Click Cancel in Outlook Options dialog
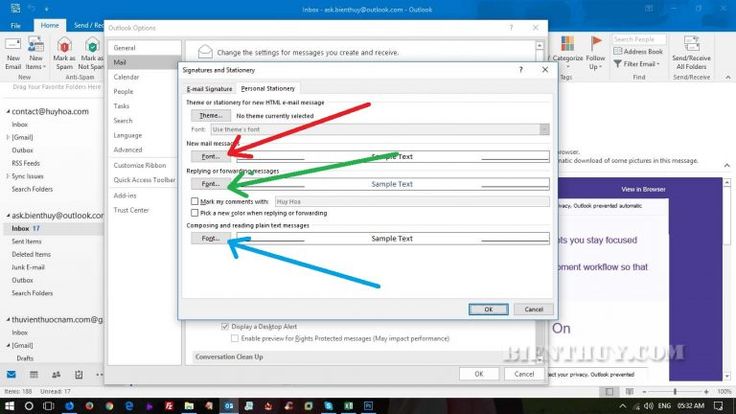Screen dimensions: 736x414 click(x=524, y=374)
